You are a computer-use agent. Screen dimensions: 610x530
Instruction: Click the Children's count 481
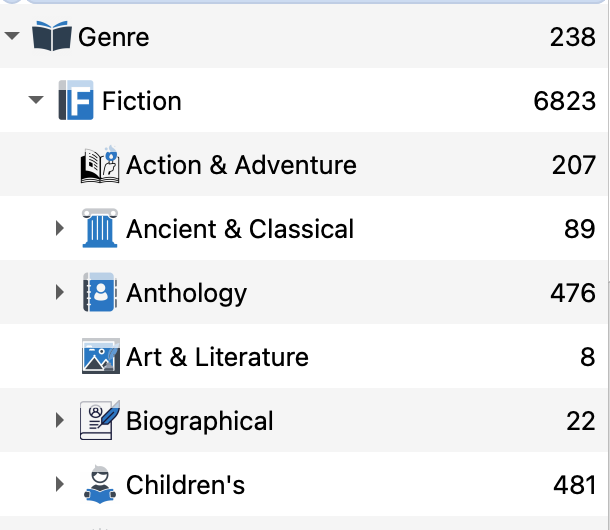(x=574, y=485)
